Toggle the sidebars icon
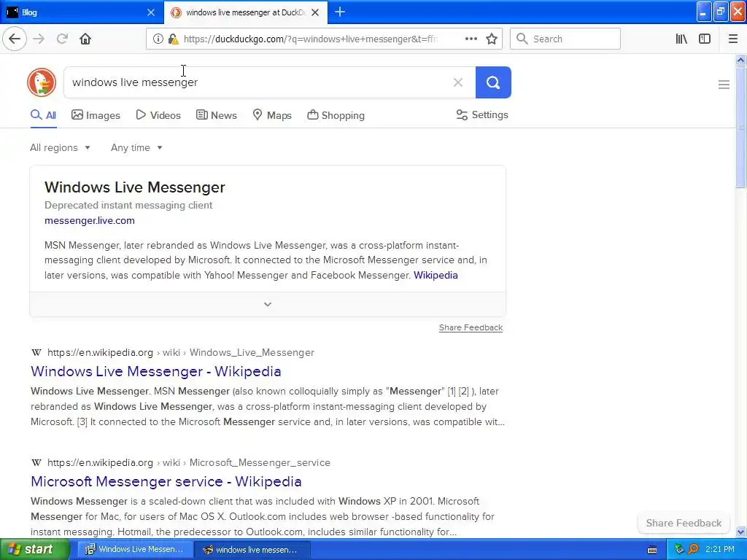This screenshot has width=747, height=560. 705,39
